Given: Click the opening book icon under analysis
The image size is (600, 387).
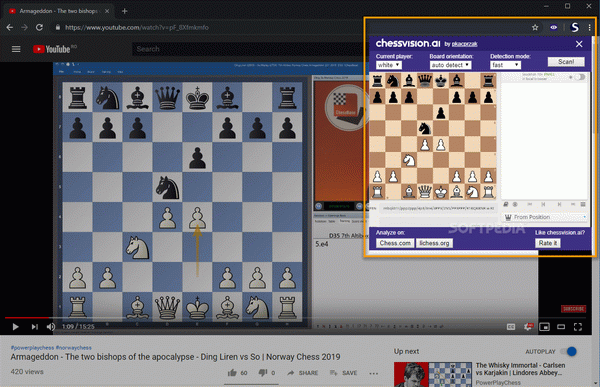Looking at the screenshot, I should click(506, 204).
